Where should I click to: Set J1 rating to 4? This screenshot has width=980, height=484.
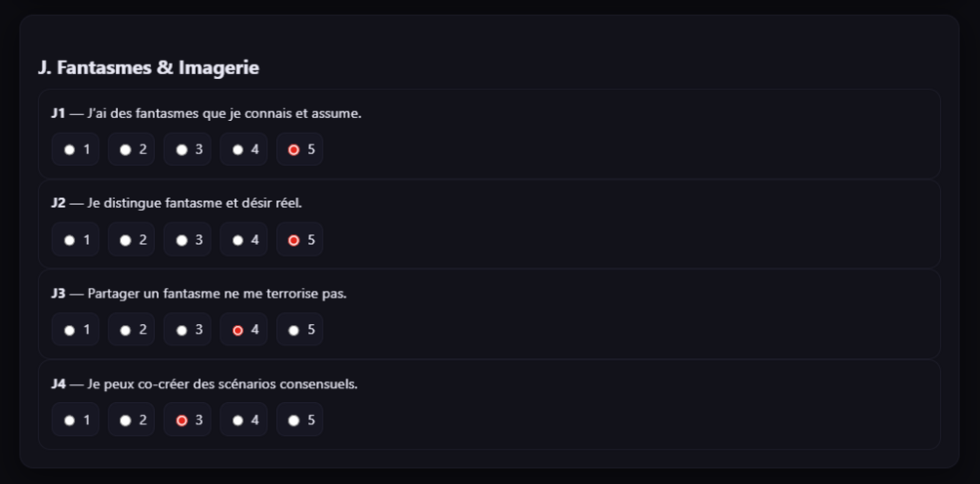click(238, 149)
